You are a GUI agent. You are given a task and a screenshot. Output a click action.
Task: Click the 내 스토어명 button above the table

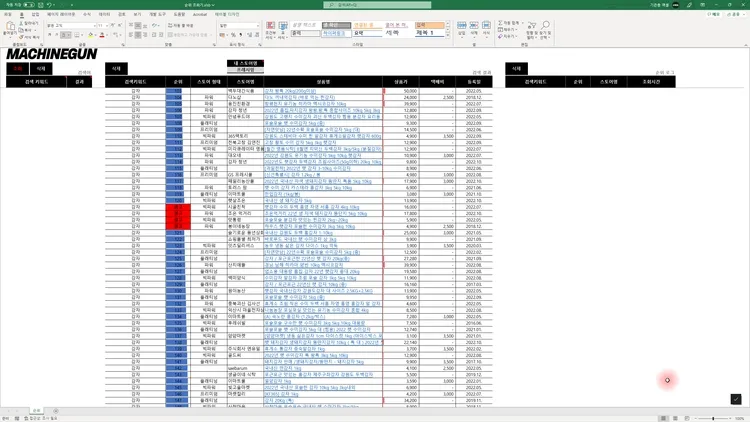click(x=245, y=63)
